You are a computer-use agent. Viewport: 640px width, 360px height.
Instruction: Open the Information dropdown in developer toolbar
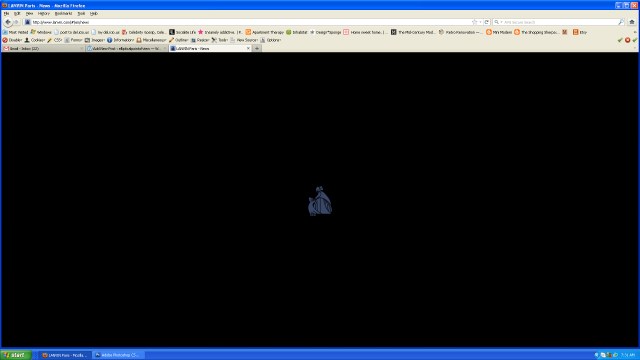[x=120, y=40]
